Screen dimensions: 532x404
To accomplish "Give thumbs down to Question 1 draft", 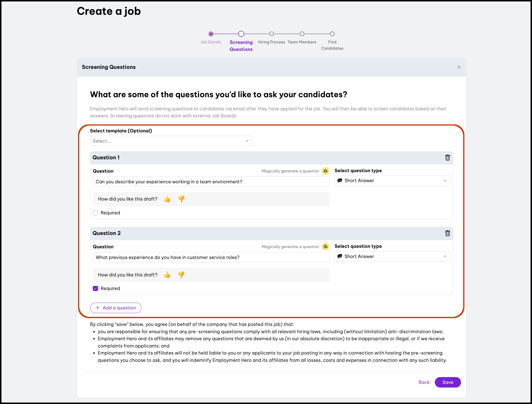I will pos(181,199).
